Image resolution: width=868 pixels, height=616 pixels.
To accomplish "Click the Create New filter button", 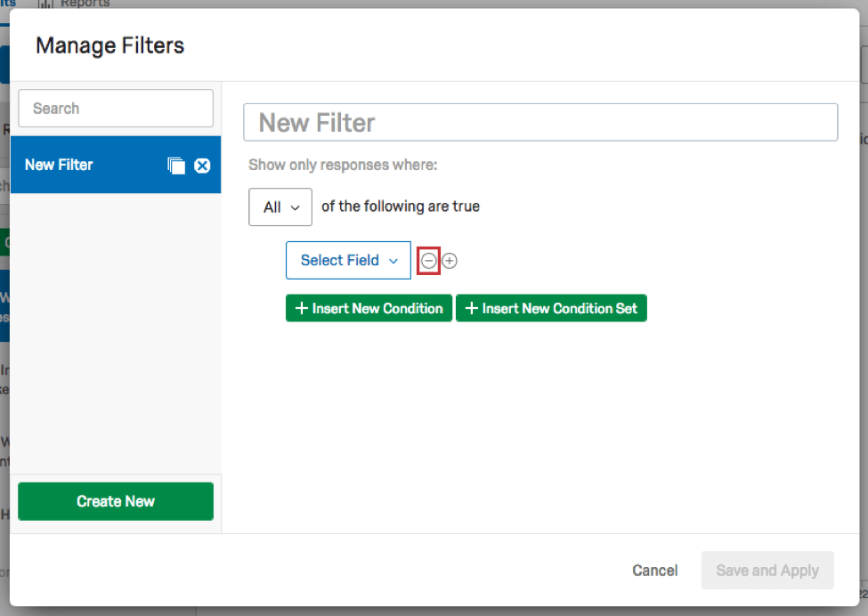I will click(x=116, y=501).
